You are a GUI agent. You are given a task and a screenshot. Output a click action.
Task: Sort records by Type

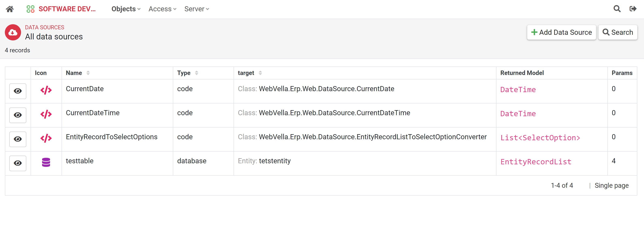tap(197, 73)
